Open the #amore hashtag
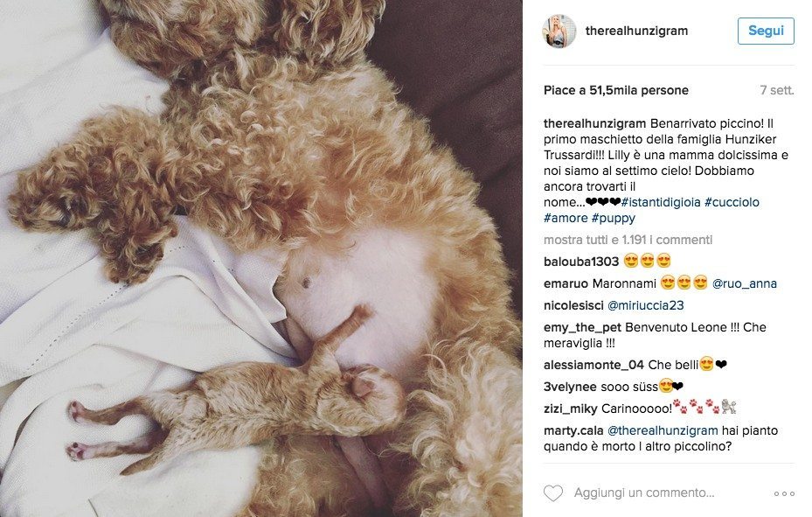The height and width of the screenshot is (517, 812). coord(566,218)
